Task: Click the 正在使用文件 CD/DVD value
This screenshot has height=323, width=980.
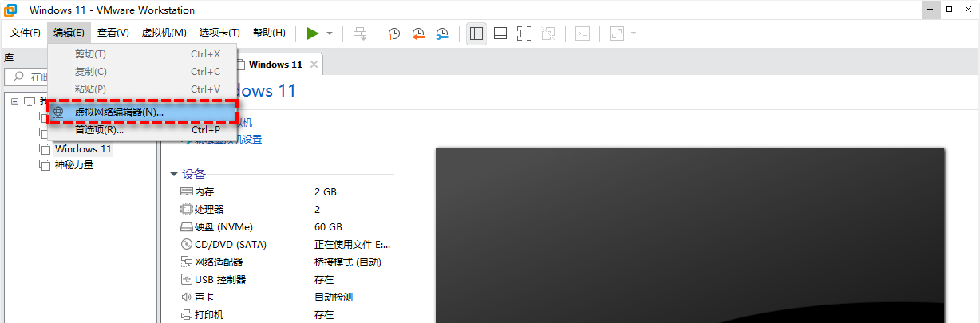Action: coord(353,245)
